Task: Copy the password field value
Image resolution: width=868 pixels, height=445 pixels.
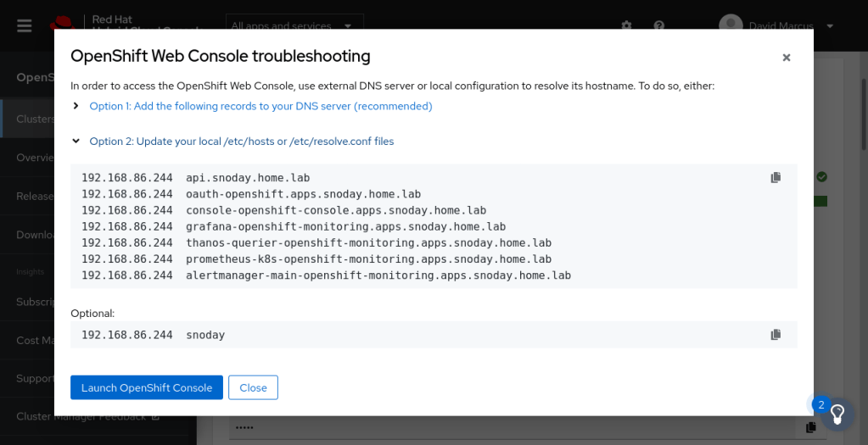Action: [x=811, y=427]
